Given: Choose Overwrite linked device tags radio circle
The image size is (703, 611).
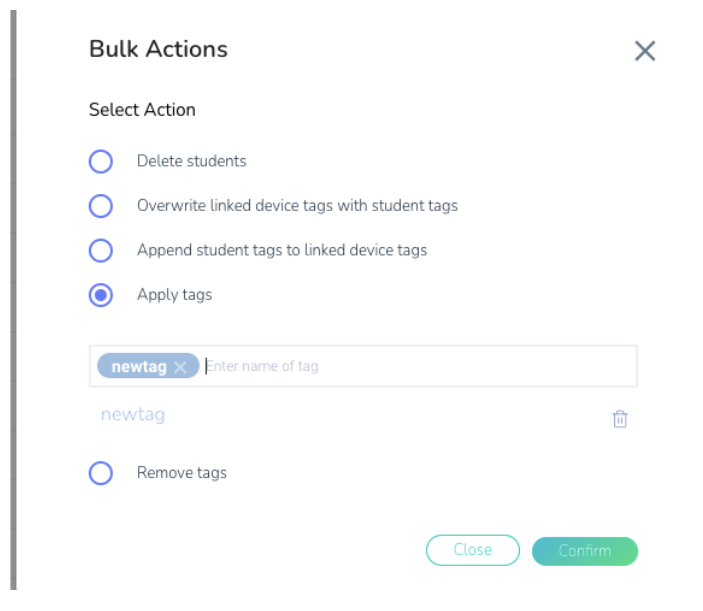Looking at the screenshot, I should (x=100, y=206).
